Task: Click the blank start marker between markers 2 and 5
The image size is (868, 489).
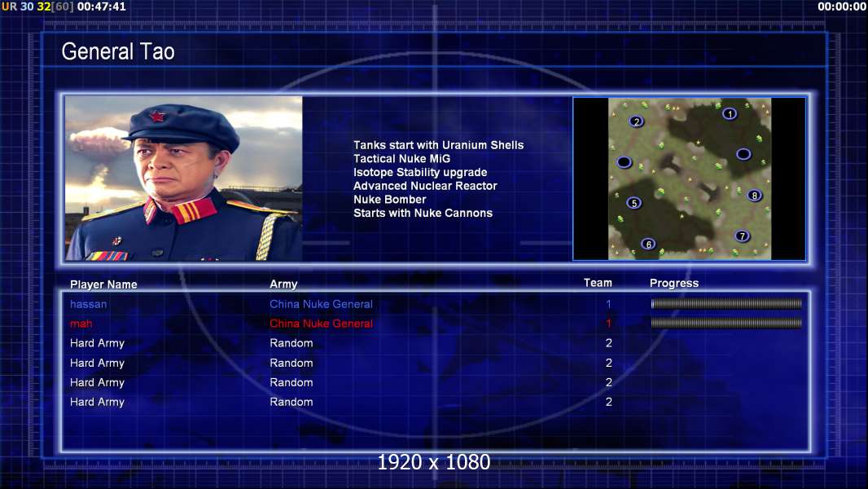Action: pos(624,162)
